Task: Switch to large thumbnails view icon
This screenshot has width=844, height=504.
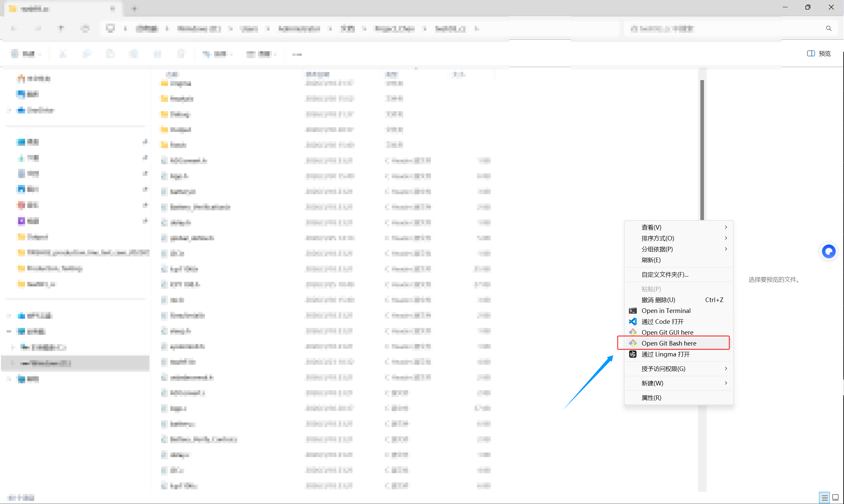Action: 835,497
